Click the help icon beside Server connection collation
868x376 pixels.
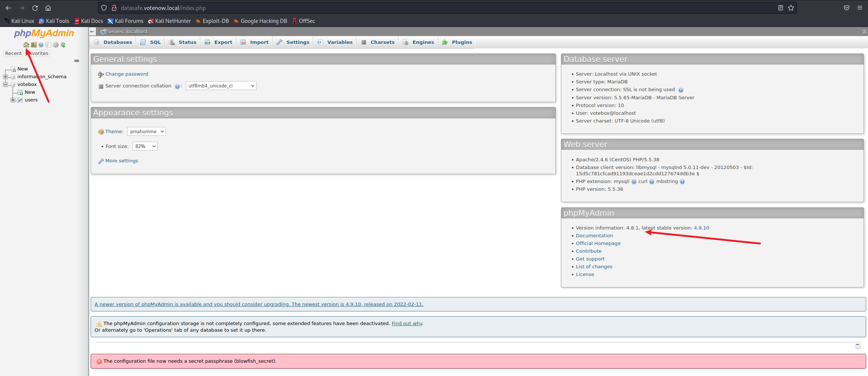(x=177, y=86)
